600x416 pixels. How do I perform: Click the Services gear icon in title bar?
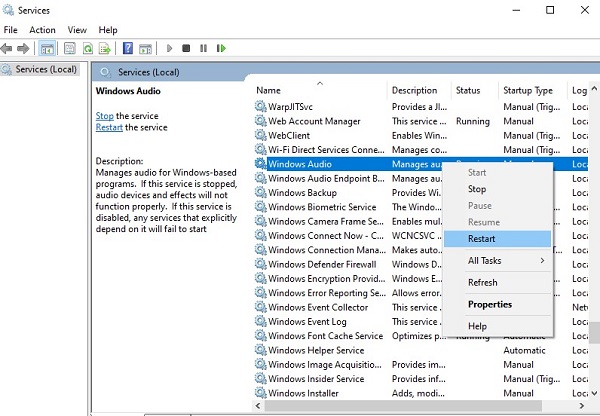(8, 10)
